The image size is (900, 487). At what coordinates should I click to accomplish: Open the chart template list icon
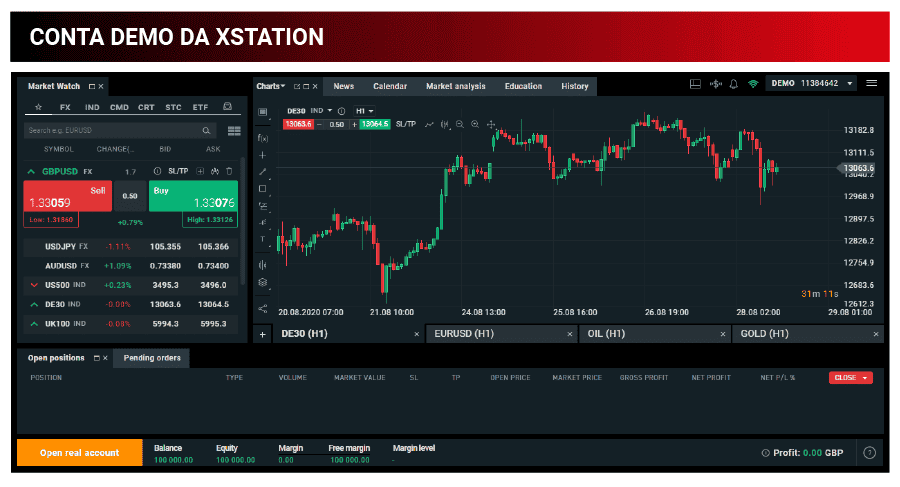tap(263, 112)
